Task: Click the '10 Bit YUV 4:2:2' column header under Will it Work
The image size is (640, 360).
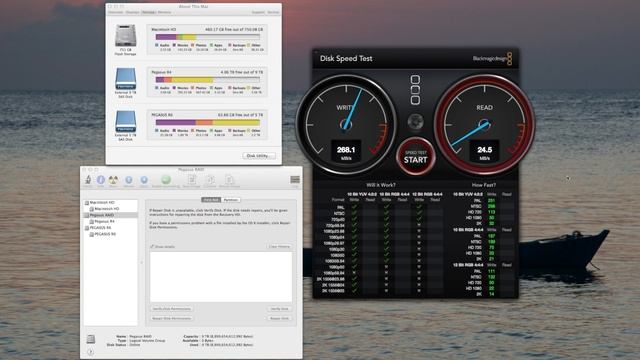Action: coord(362,194)
